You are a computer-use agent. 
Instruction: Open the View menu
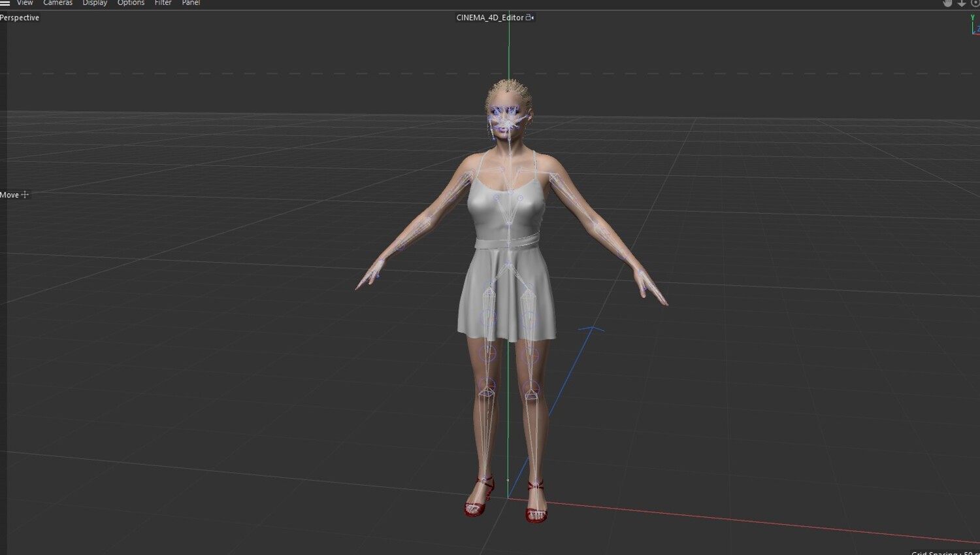tap(25, 3)
